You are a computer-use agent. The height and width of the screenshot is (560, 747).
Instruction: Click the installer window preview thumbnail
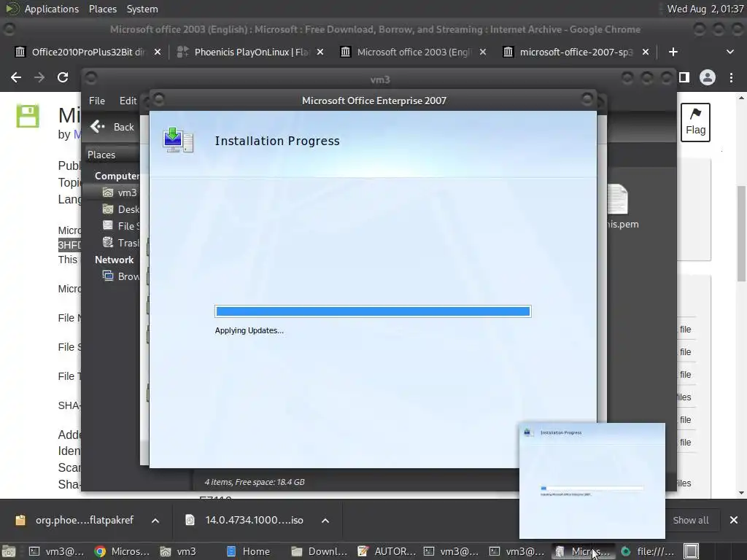[x=592, y=481]
